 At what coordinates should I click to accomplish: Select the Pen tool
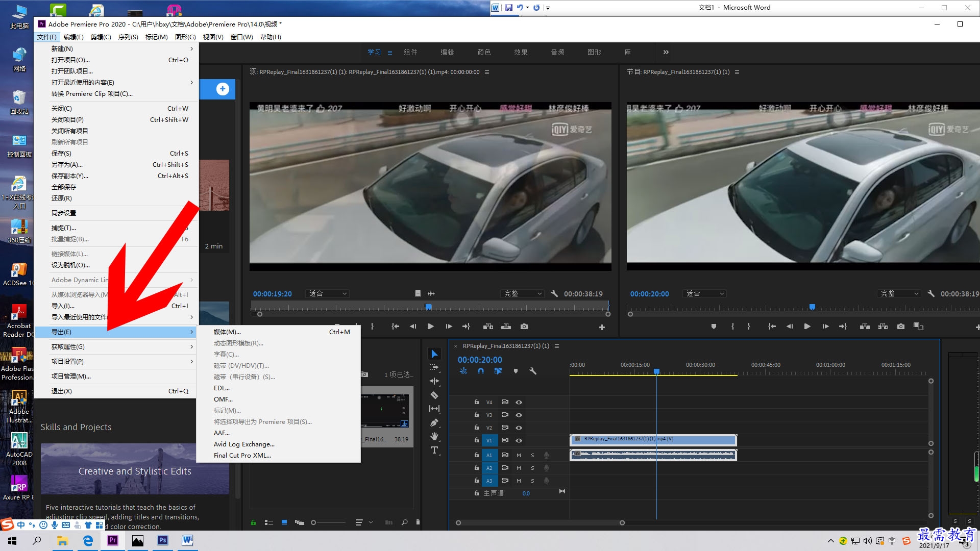(x=434, y=422)
